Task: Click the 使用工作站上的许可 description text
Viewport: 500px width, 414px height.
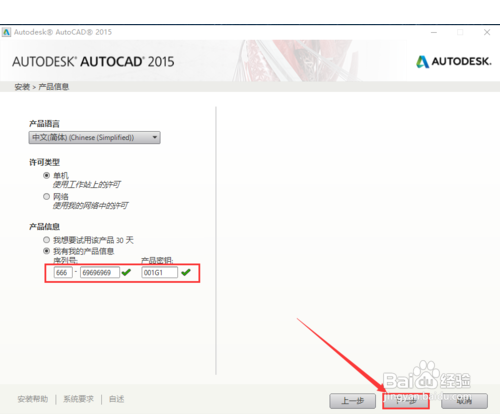Action: (87, 184)
